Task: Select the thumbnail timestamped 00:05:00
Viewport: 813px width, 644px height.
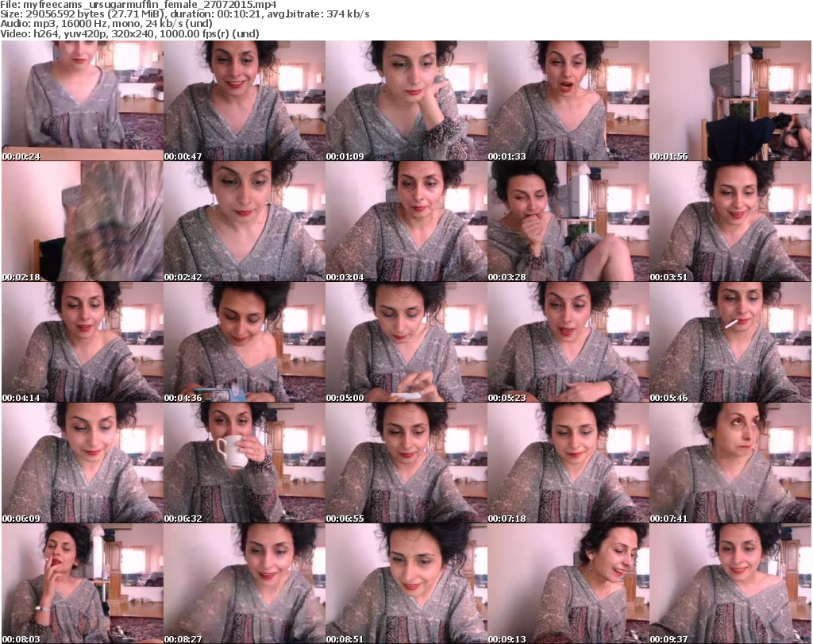Action: (406, 342)
